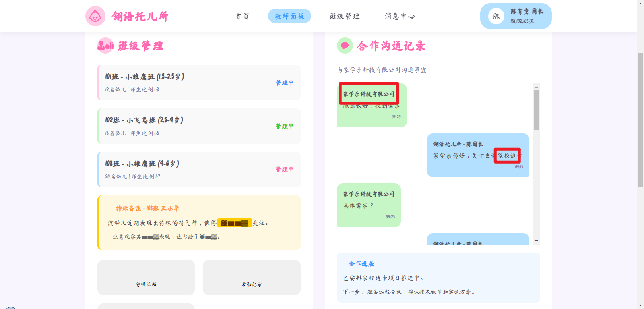Click the 翎语托儿所 site title
This screenshot has height=309, width=644.
140,17
